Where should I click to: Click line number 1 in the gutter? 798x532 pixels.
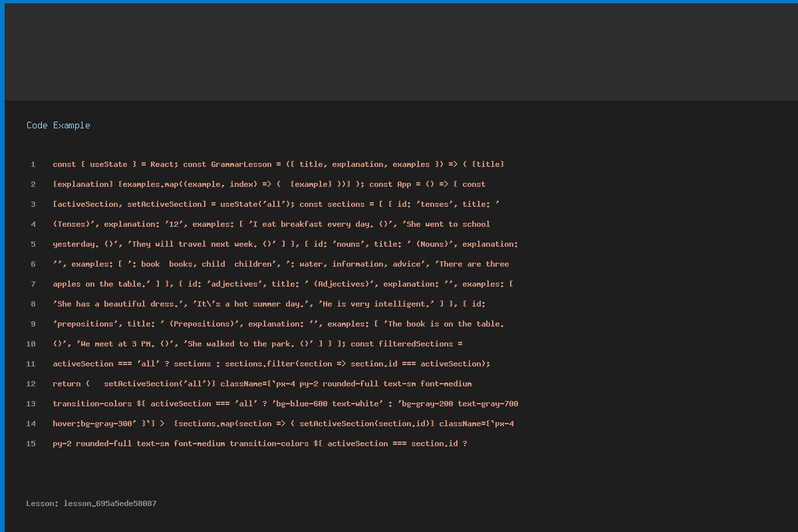33,164
